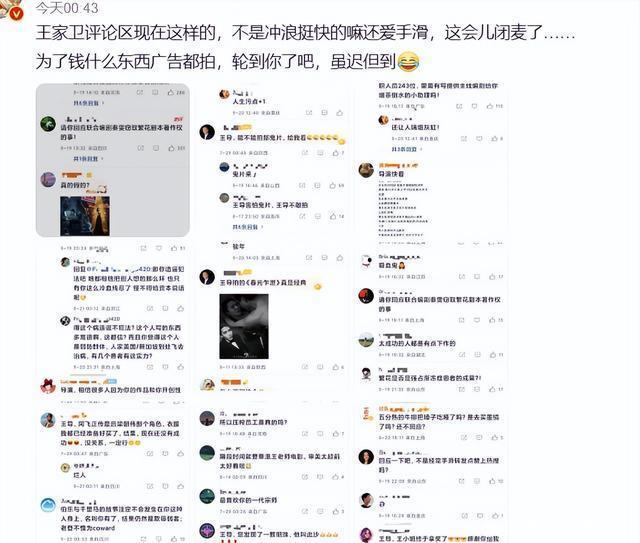Click the like icon on 人生污点+1 comment
The image size is (640, 543).
click(x=340, y=113)
